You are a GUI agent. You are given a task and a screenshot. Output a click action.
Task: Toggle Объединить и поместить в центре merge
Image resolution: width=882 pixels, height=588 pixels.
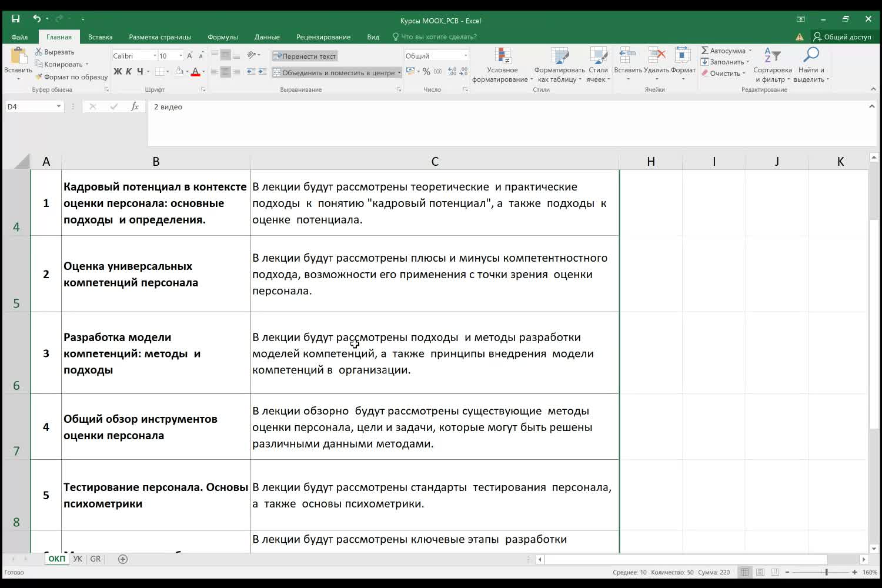(333, 72)
